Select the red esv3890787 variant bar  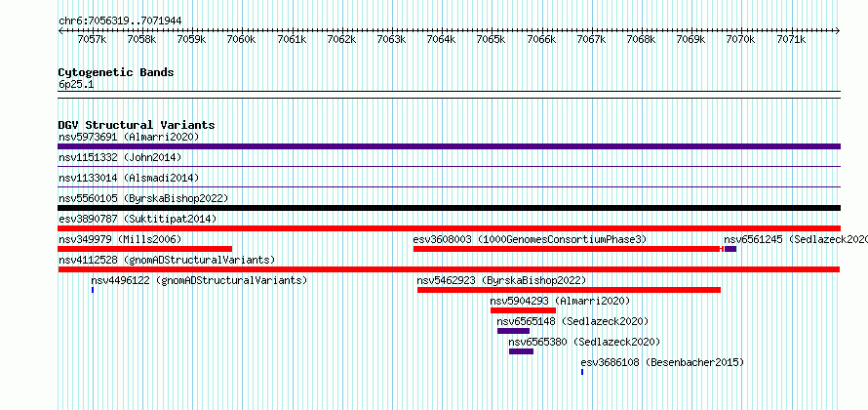pos(449,228)
